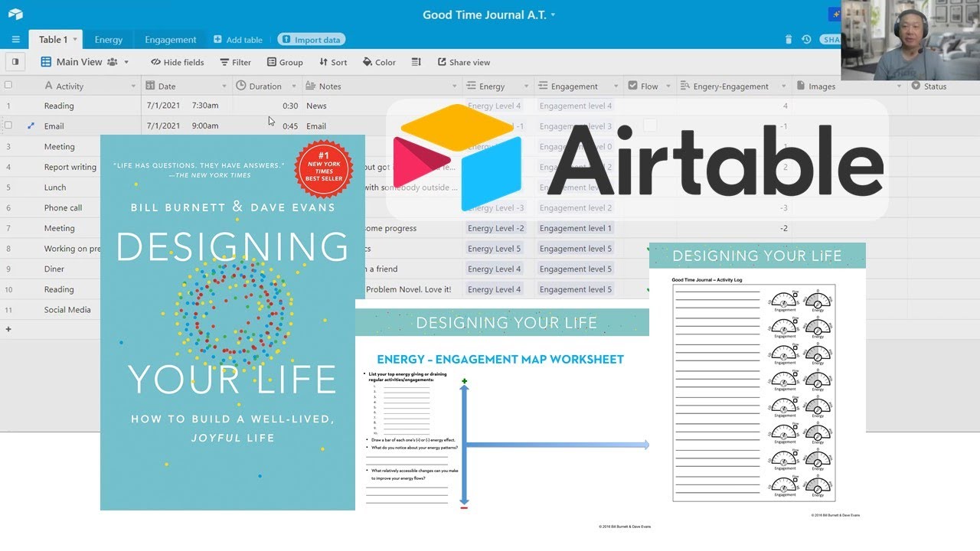Viewport: 980px width, 551px height.
Task: Click the Engery-Engagement lookup field icon
Action: [685, 86]
